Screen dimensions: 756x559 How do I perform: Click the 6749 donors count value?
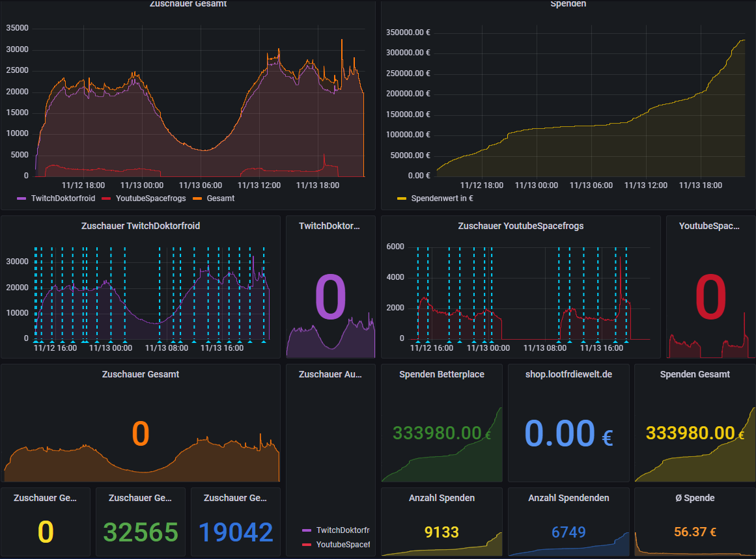point(568,532)
